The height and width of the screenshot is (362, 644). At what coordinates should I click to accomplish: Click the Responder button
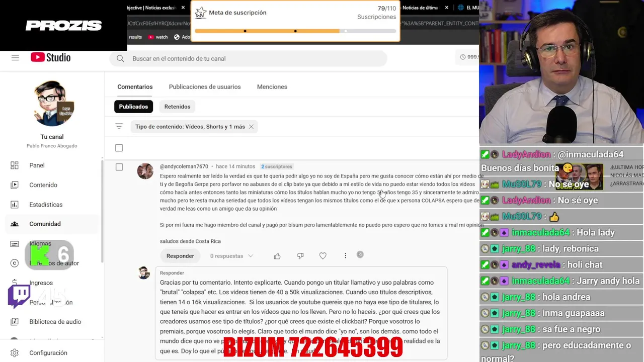pos(180,256)
